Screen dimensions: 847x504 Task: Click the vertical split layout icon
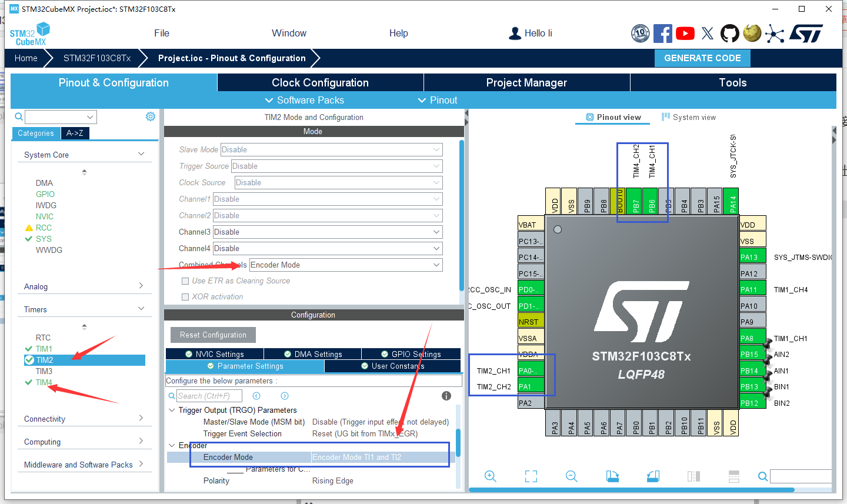[693, 476]
